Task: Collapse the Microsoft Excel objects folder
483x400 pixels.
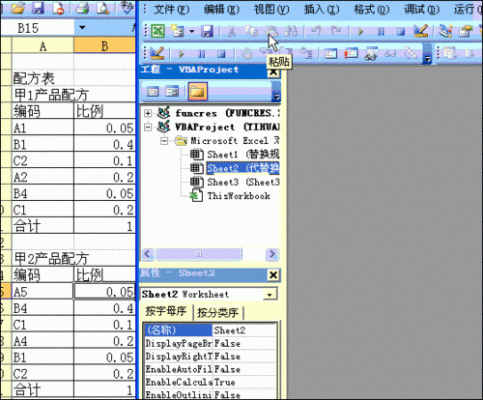Action: (164, 141)
